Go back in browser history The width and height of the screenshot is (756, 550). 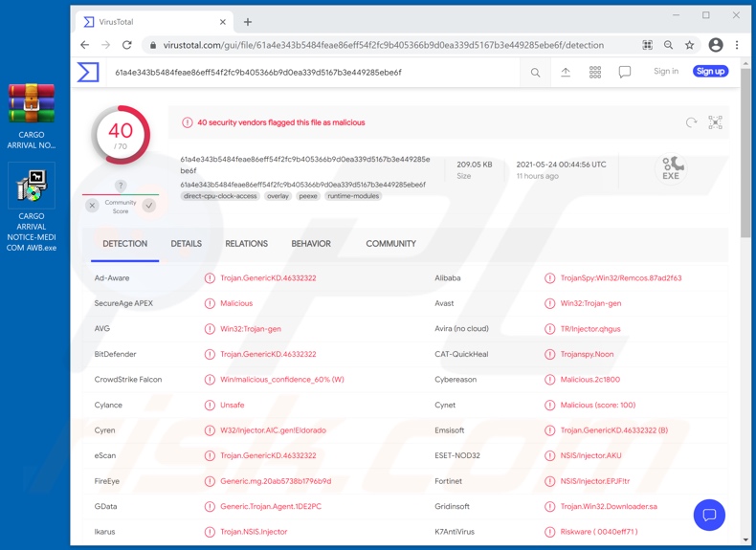point(85,45)
